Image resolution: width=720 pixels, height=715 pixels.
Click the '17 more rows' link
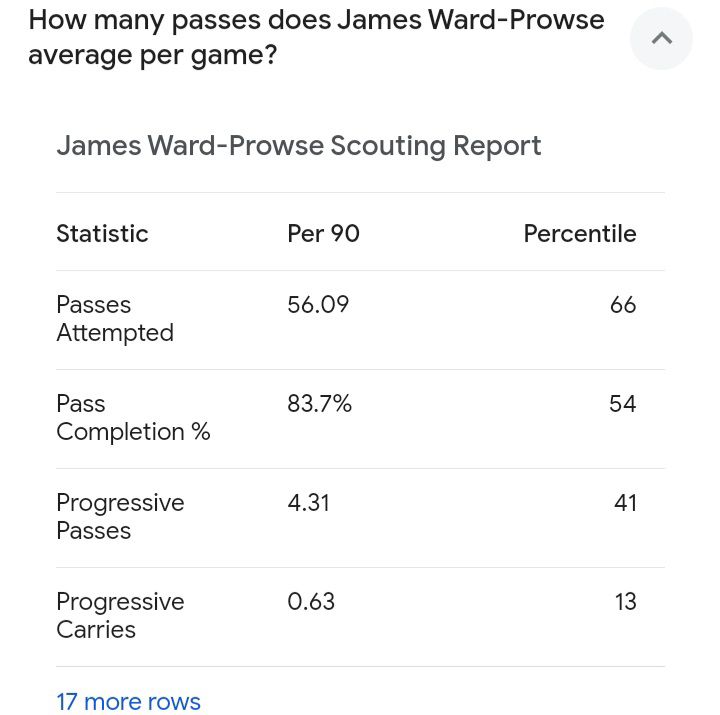coord(128,701)
